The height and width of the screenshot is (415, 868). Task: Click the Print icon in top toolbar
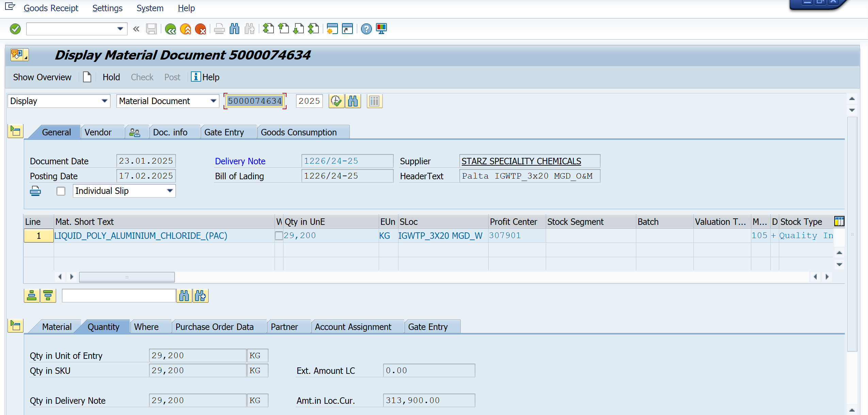(219, 29)
